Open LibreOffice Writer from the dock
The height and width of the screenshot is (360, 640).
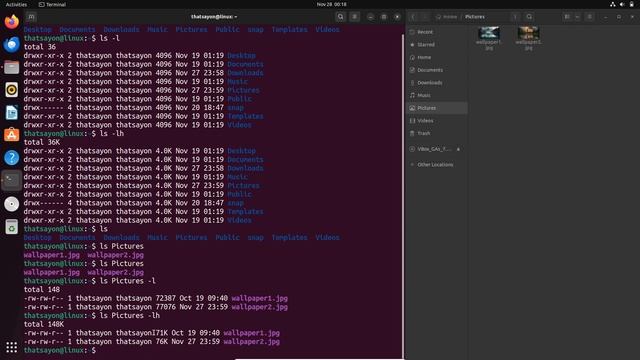[11, 113]
